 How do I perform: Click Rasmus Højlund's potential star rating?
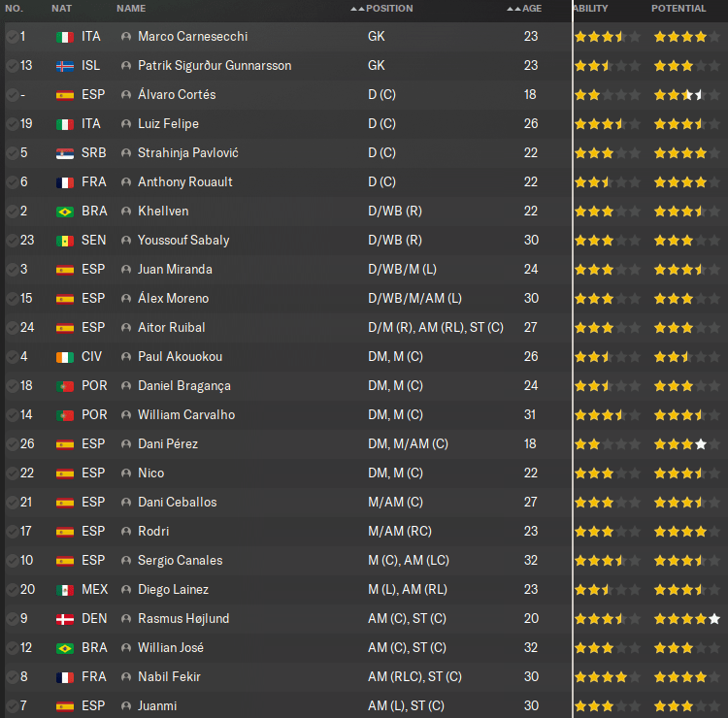click(x=686, y=619)
